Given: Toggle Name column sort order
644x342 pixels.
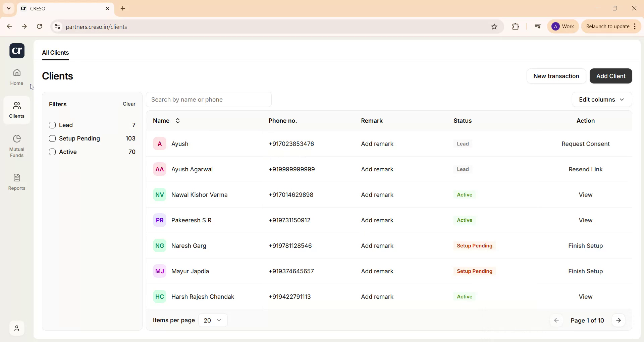Looking at the screenshot, I should click(177, 121).
